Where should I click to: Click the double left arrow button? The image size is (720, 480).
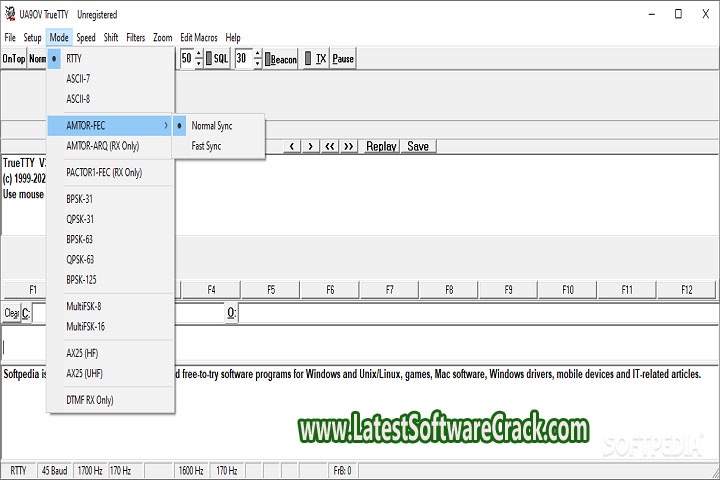point(330,146)
